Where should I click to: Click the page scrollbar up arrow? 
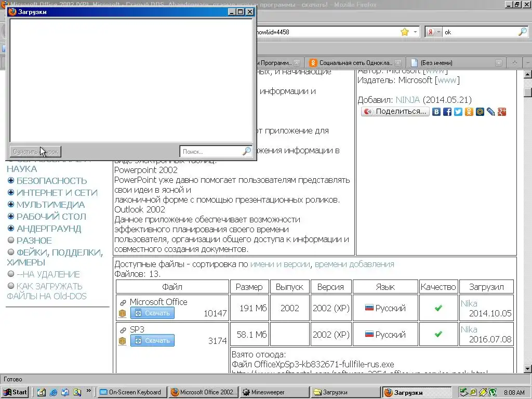tap(528, 74)
